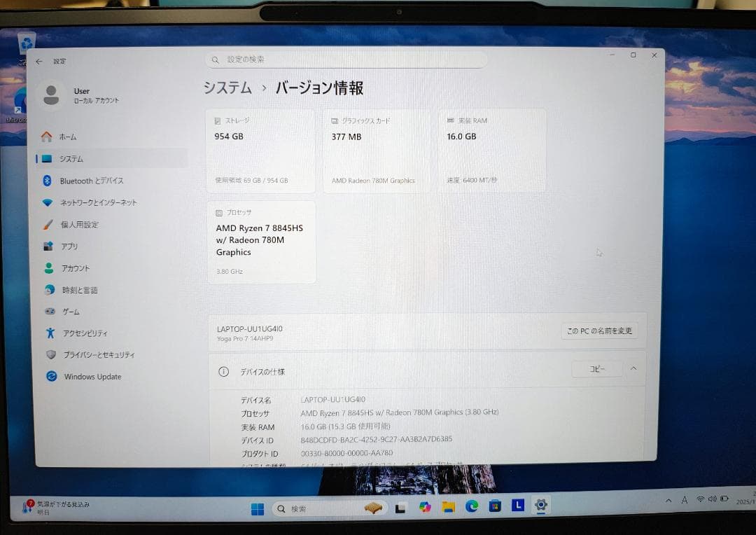Expand hidden icons in the system tray
The width and height of the screenshot is (756, 535).
coord(668,499)
